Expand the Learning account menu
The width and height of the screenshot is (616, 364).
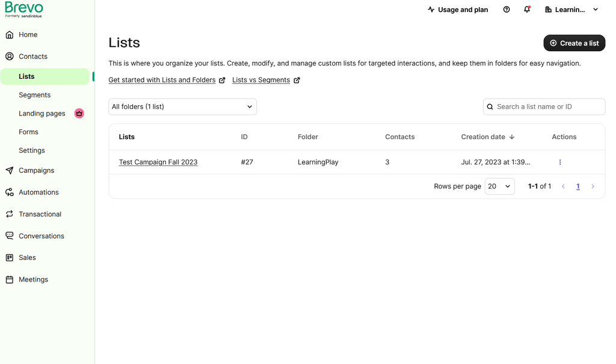coord(571,10)
